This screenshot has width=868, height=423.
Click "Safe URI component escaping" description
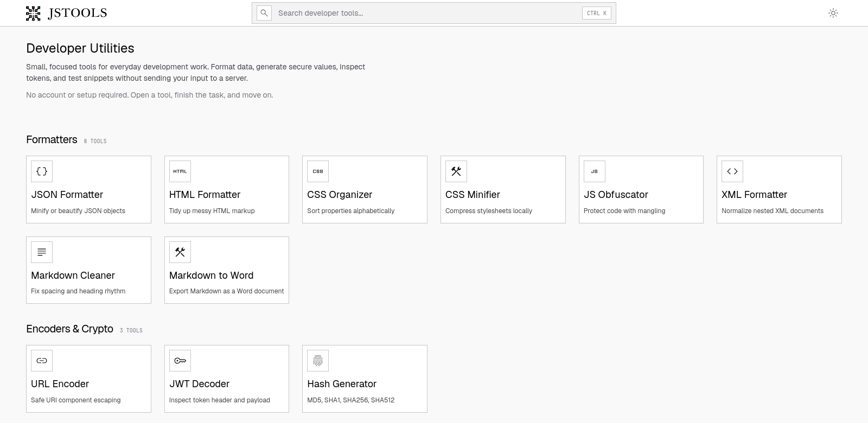point(76,400)
